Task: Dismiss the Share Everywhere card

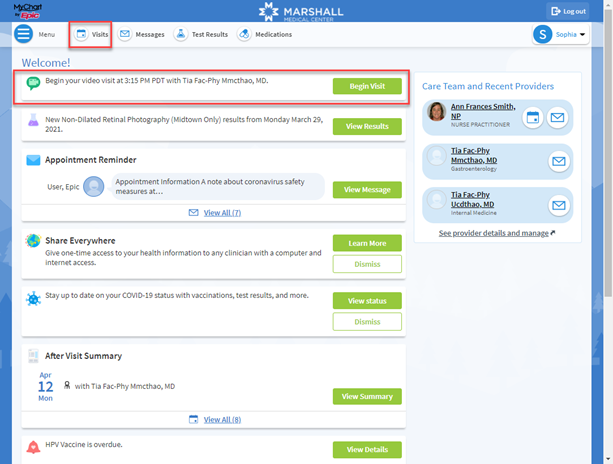Action: click(x=367, y=264)
